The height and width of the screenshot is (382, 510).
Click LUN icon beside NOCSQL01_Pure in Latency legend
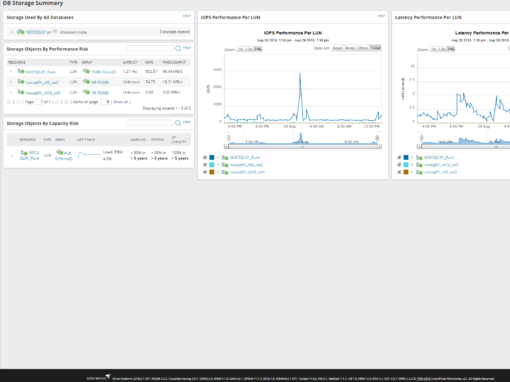(419, 157)
